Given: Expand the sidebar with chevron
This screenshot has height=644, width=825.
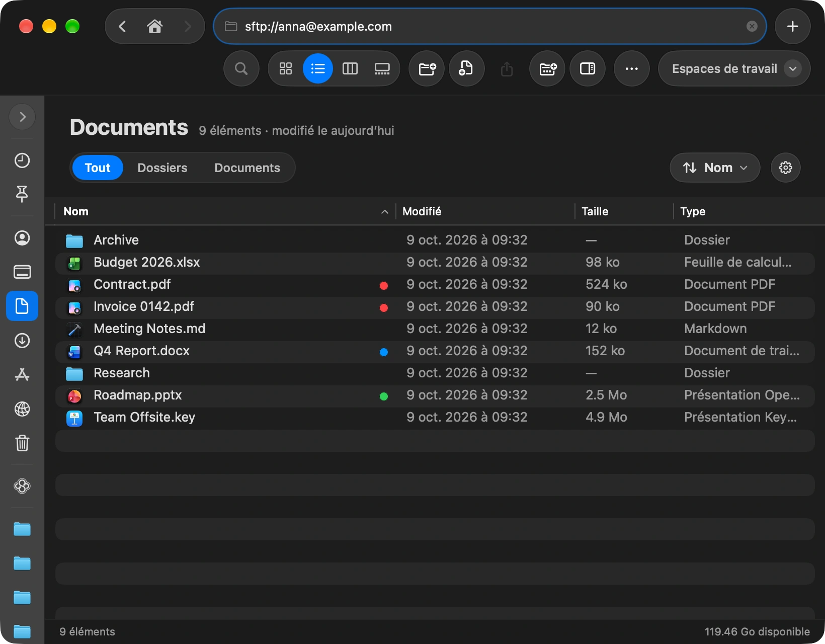Looking at the screenshot, I should point(22,117).
